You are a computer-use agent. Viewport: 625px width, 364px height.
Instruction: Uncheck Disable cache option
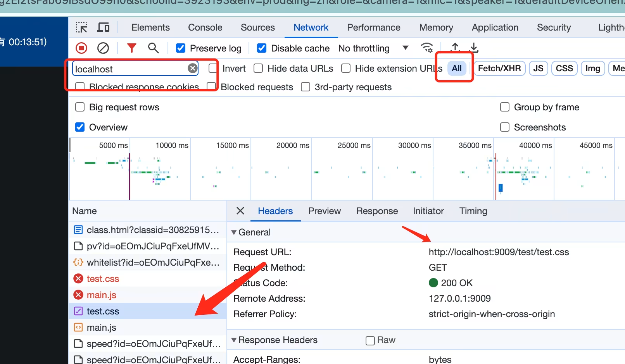tap(262, 48)
